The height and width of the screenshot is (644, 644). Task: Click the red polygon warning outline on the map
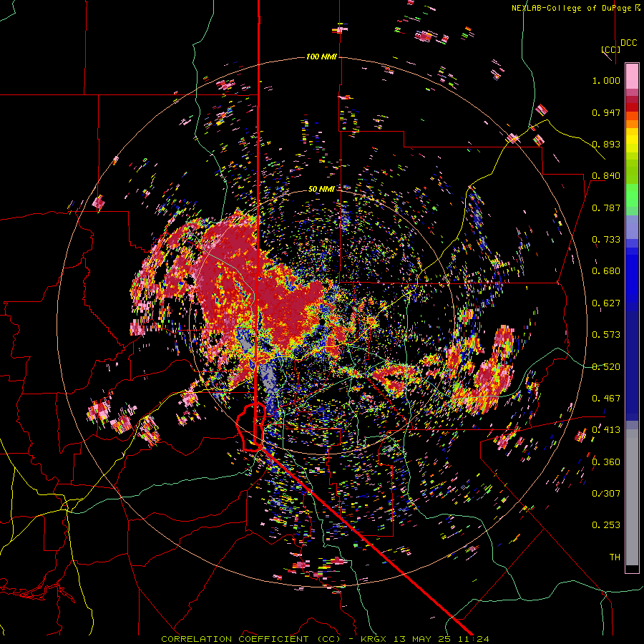coord(251,427)
